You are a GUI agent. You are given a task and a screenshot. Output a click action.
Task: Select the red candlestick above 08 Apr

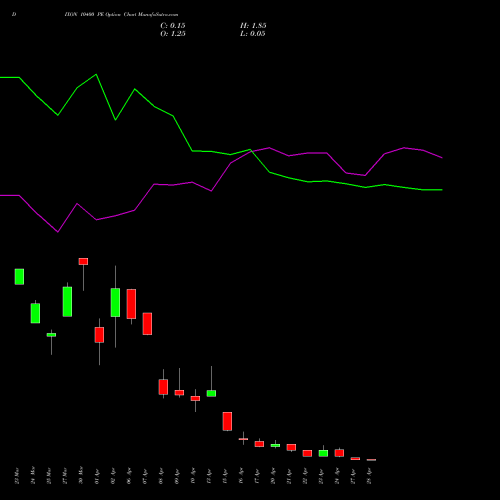tap(163, 387)
